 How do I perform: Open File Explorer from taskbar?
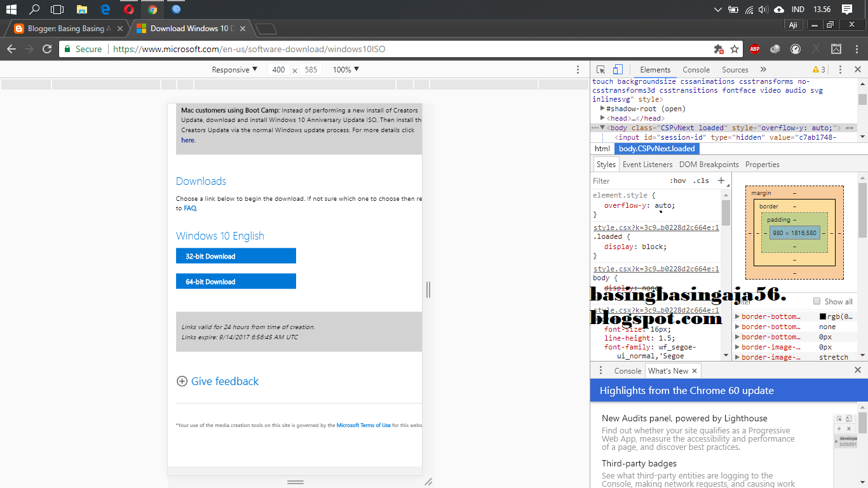(81, 10)
